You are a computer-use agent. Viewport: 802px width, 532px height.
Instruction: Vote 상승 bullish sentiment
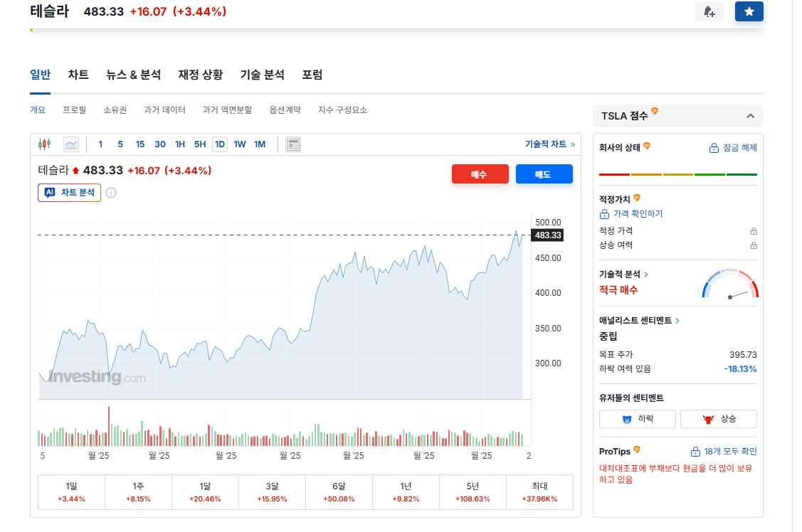point(719,419)
